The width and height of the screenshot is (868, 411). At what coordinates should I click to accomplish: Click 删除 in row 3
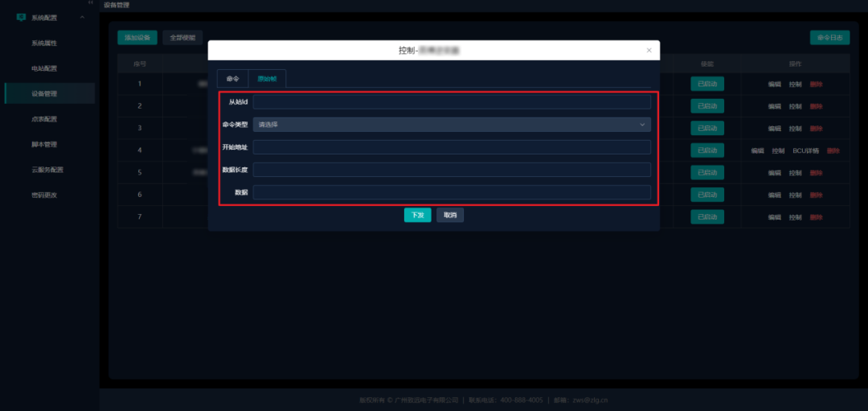(816, 129)
